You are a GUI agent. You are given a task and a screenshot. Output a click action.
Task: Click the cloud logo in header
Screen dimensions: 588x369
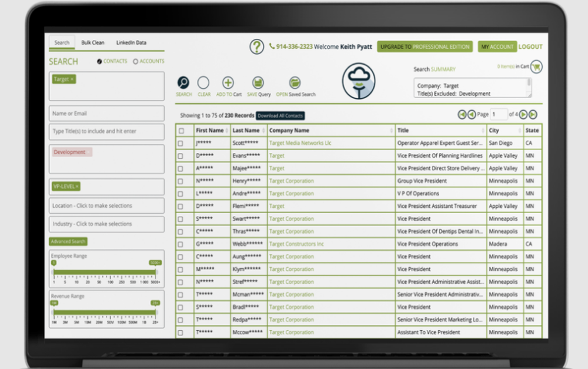[x=359, y=81]
